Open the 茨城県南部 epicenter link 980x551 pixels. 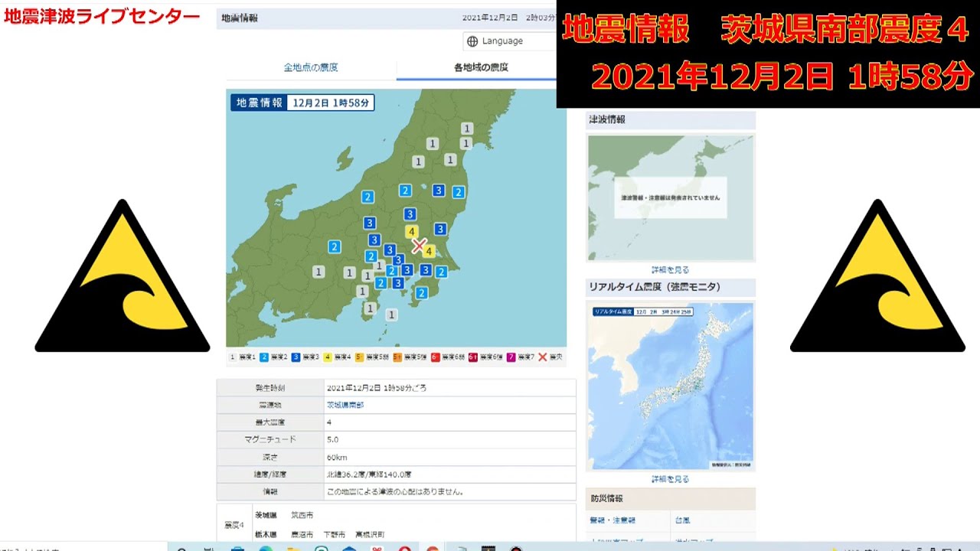345,405
